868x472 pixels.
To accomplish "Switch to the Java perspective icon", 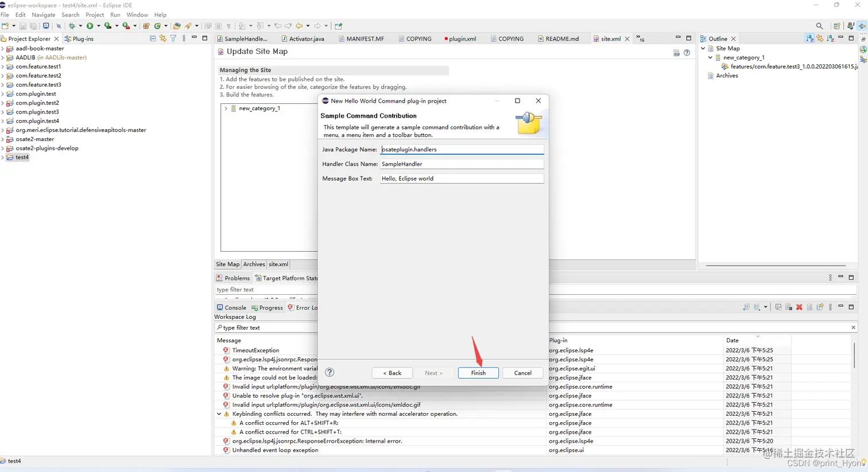I will coord(851,26).
